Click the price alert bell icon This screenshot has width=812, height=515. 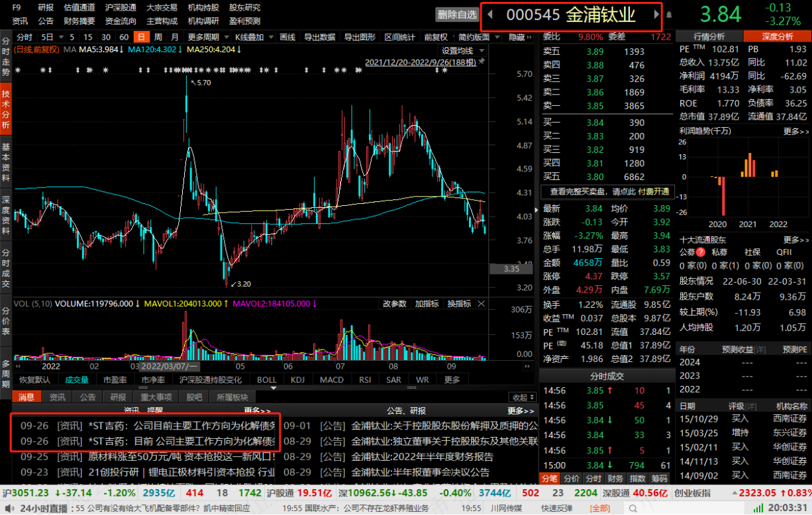point(669,15)
